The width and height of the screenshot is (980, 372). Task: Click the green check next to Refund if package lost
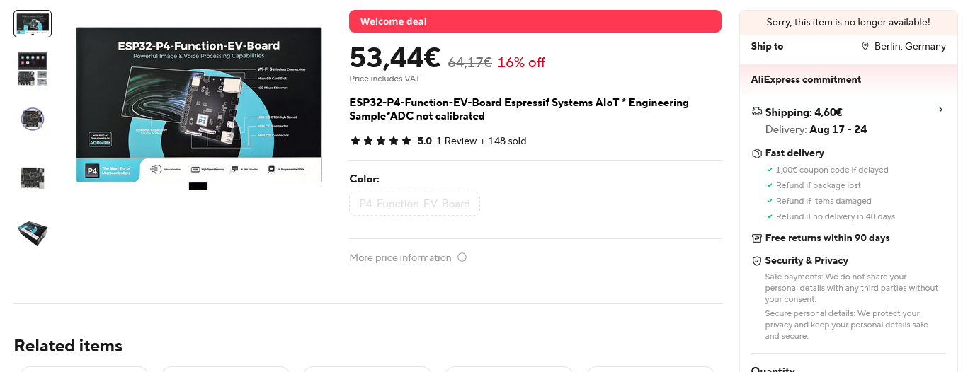pyautogui.click(x=770, y=185)
